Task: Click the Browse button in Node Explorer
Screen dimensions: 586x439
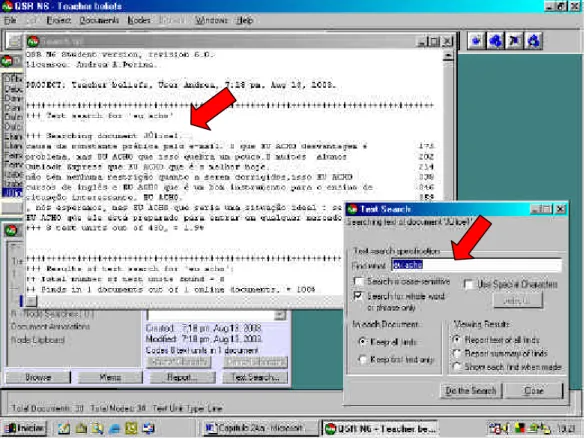Action: (38, 378)
